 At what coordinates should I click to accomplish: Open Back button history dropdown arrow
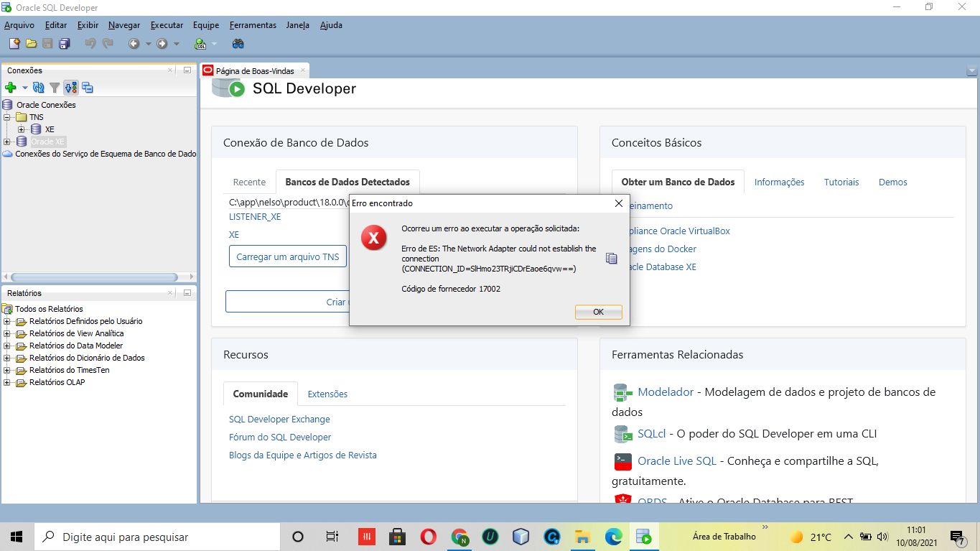pyautogui.click(x=149, y=44)
